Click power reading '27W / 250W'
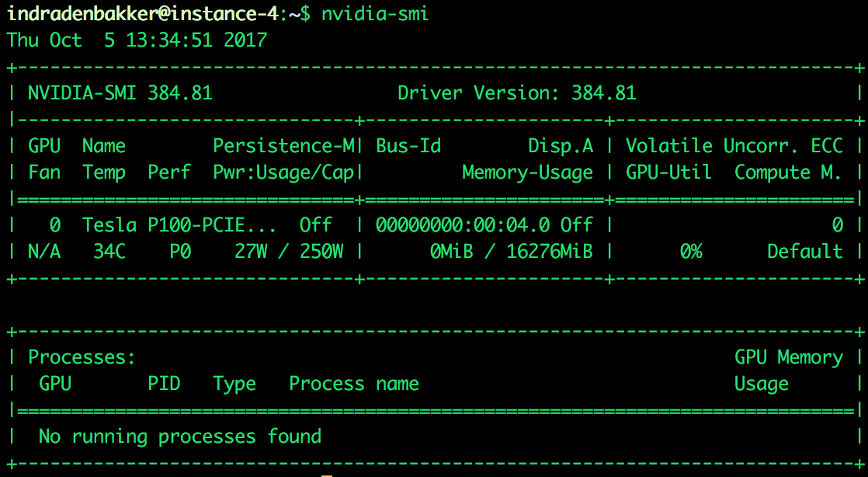 tap(289, 252)
